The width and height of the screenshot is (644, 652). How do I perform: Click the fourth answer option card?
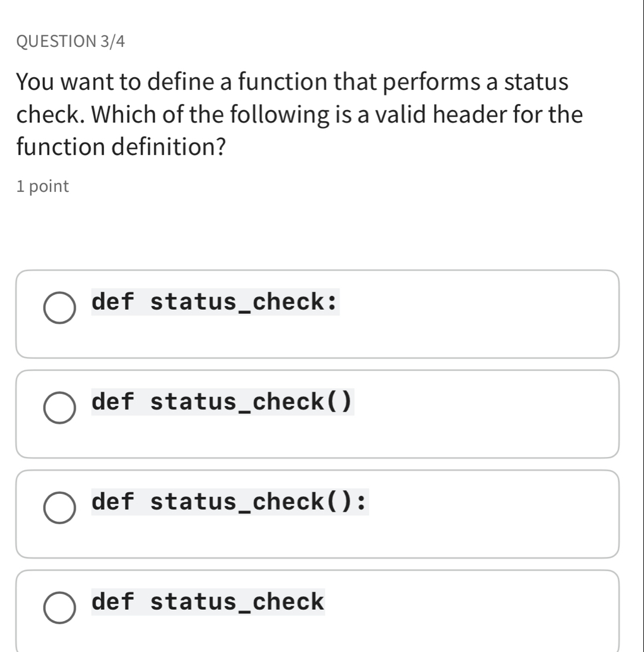click(x=319, y=612)
